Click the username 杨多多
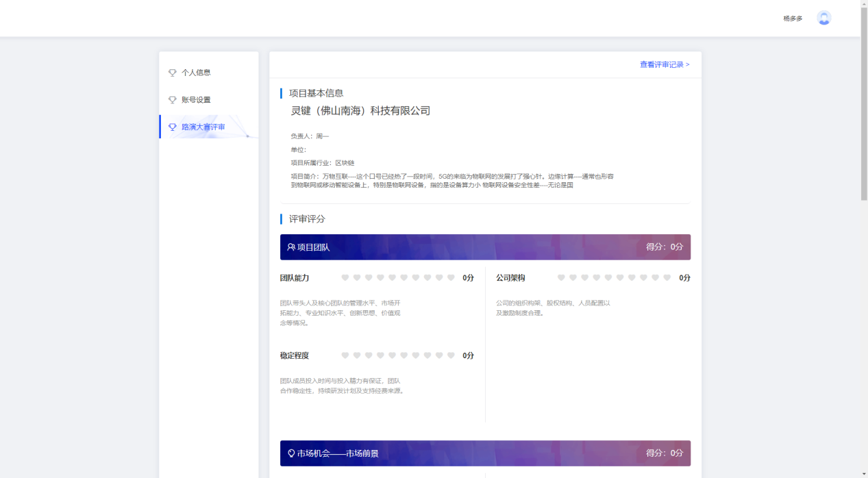Viewport: 868px width, 478px height. coord(793,18)
